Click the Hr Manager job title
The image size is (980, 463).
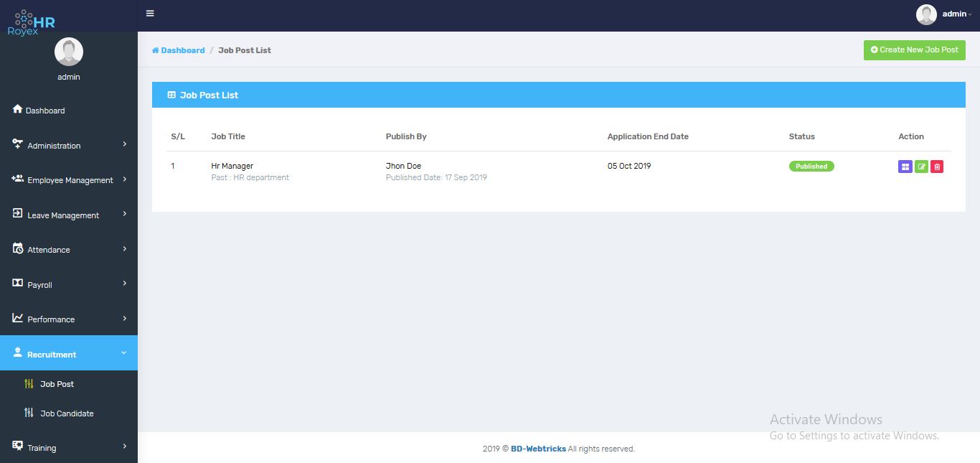[x=232, y=166]
